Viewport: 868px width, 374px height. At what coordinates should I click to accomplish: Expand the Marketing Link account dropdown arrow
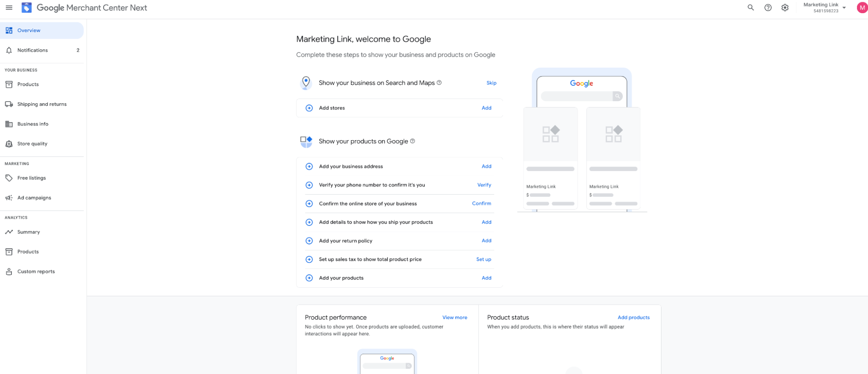point(844,7)
